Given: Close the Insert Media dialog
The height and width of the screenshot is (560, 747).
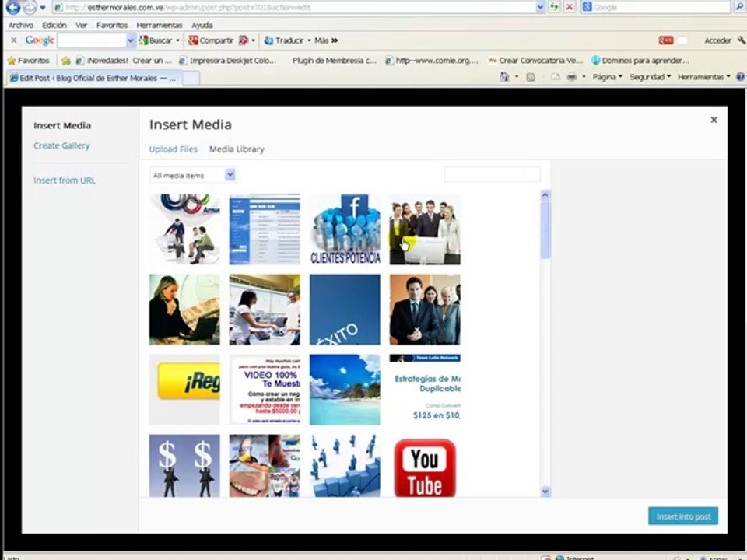Looking at the screenshot, I should pyautogui.click(x=714, y=120).
